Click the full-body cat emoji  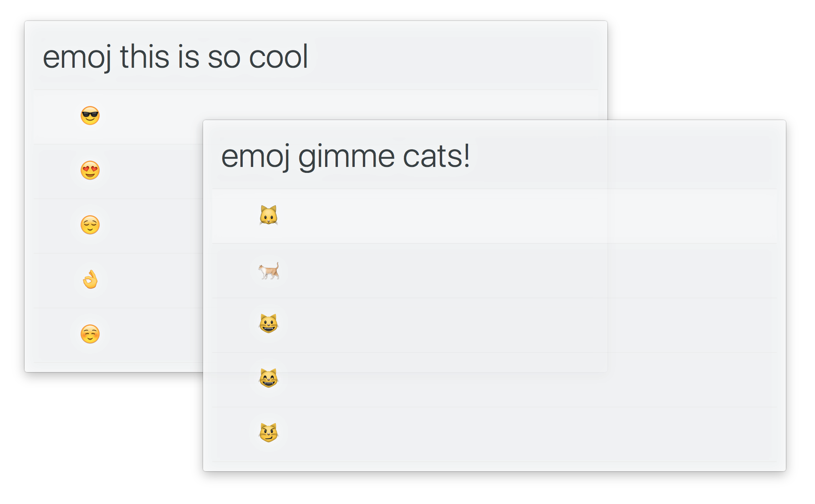[269, 271]
